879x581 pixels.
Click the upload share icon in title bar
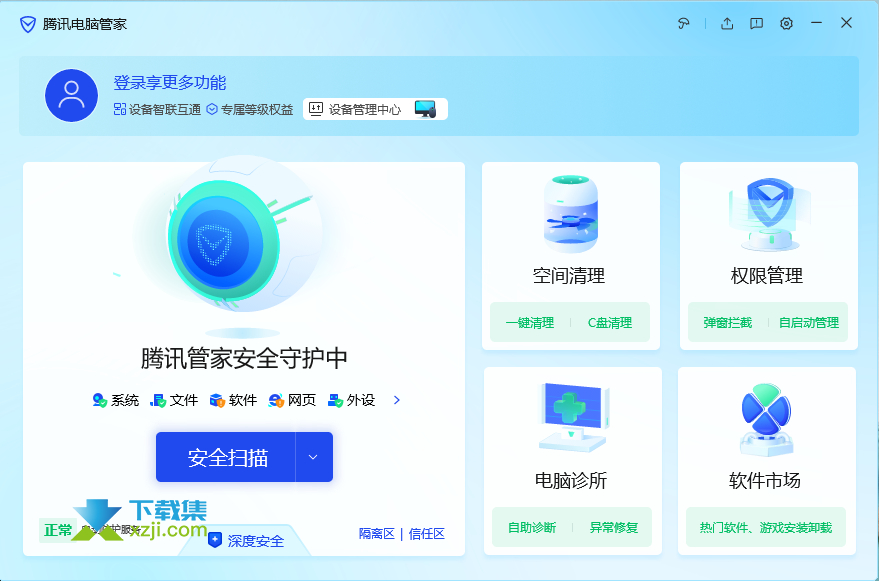[727, 23]
